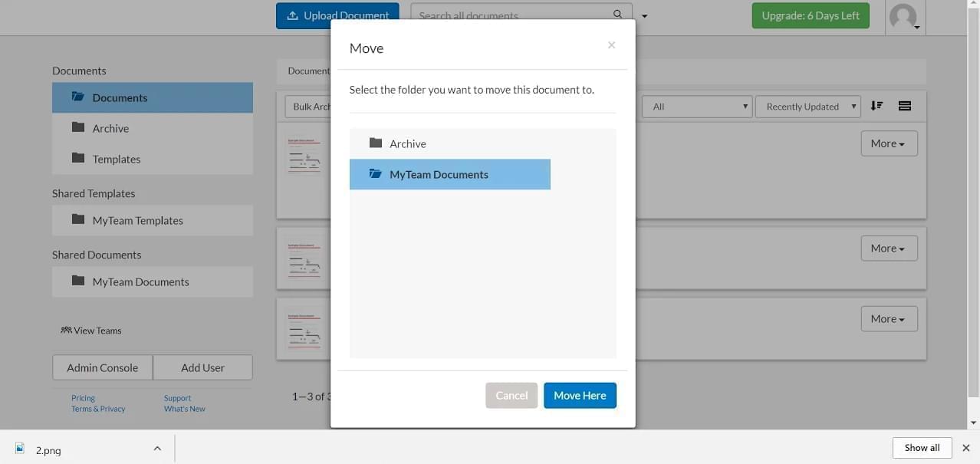Click a More actions dropdown on a document
Screen dimensions: 980x464
click(x=888, y=143)
